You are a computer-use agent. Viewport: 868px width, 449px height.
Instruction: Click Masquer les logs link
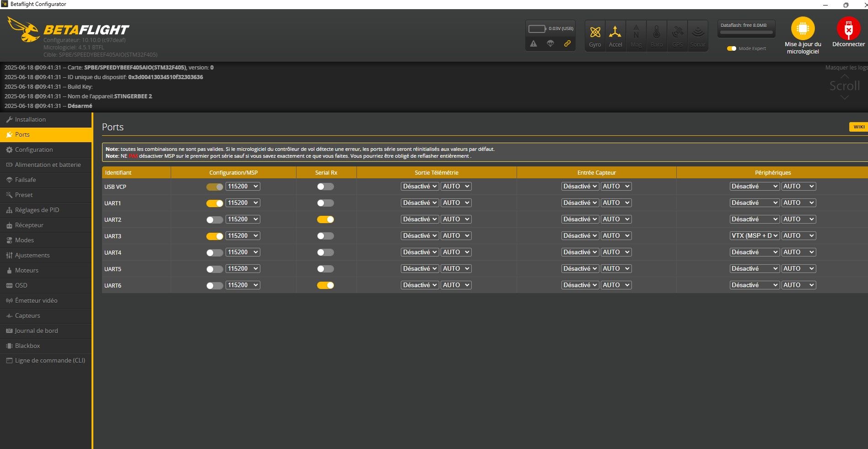846,67
